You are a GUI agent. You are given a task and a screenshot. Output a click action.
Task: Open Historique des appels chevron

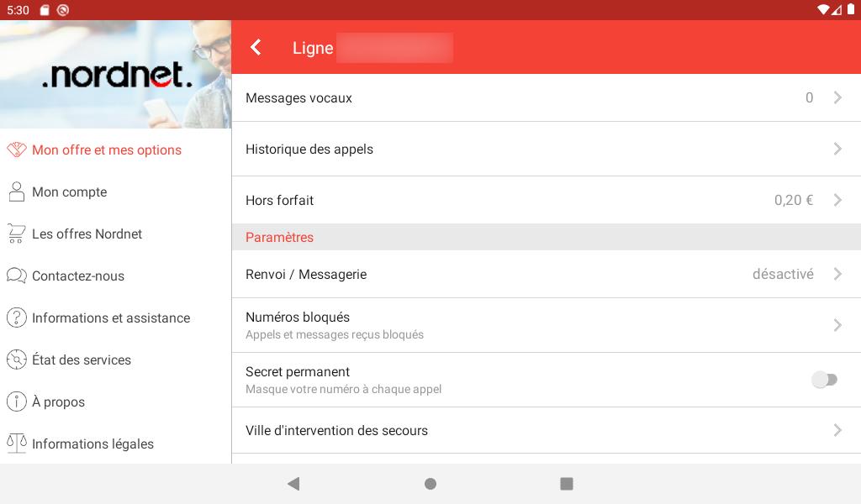(837, 150)
